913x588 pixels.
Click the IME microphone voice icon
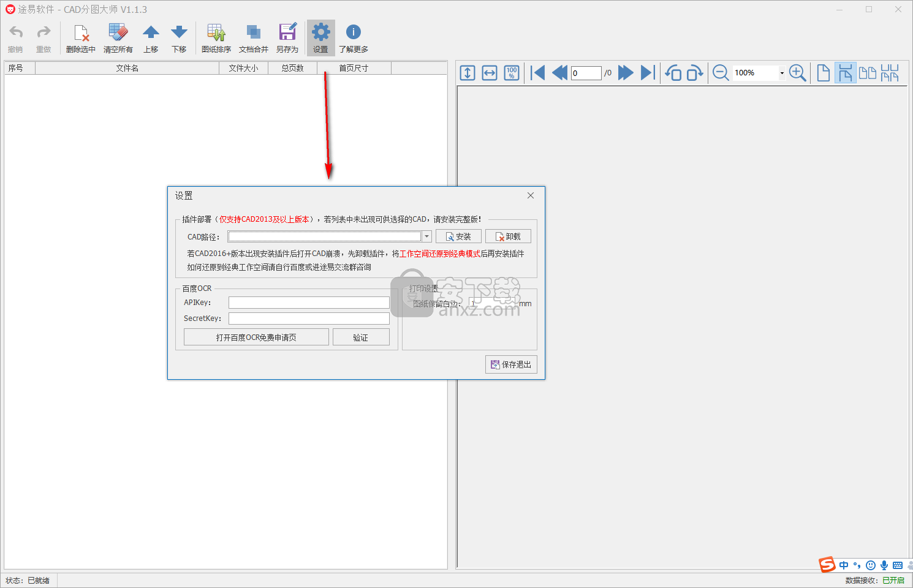coord(884,565)
